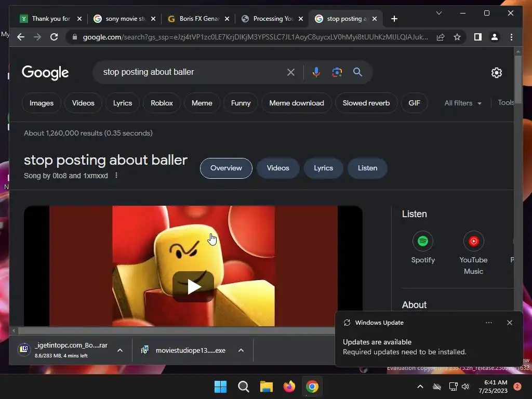The image size is (532, 399).
Task: Apply the Roblox filter chip
Action: coord(162,103)
